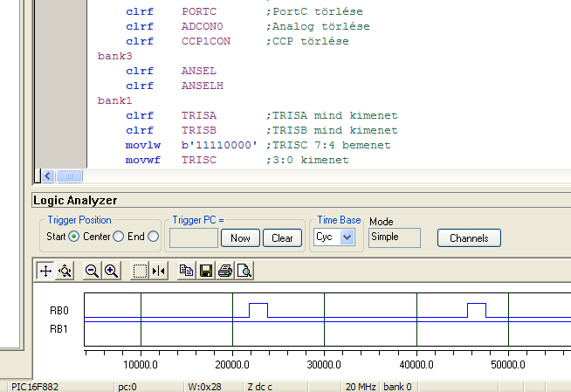Click the ANSELH operand in the code
This screenshot has width=571, height=392.
click(x=203, y=86)
